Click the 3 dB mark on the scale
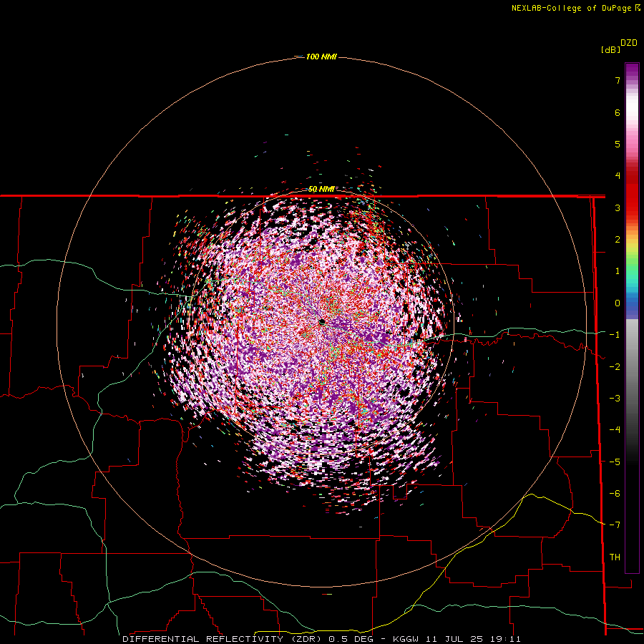 point(618,208)
